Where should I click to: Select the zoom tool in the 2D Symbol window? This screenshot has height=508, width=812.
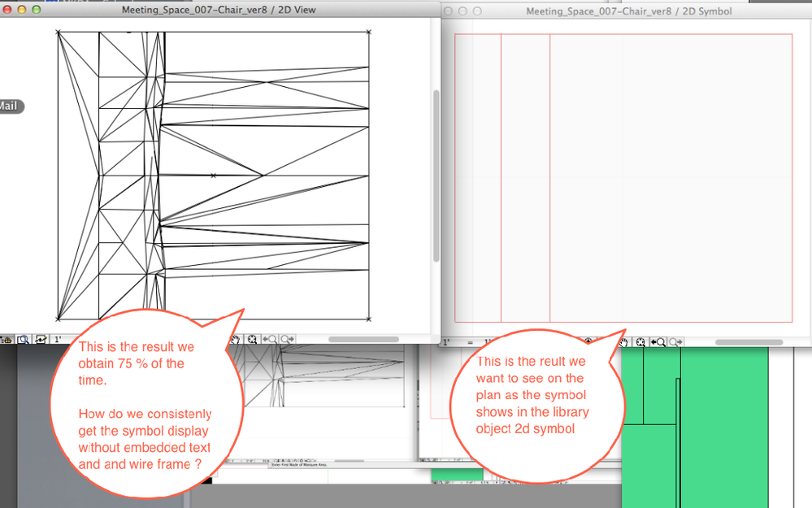(x=640, y=341)
